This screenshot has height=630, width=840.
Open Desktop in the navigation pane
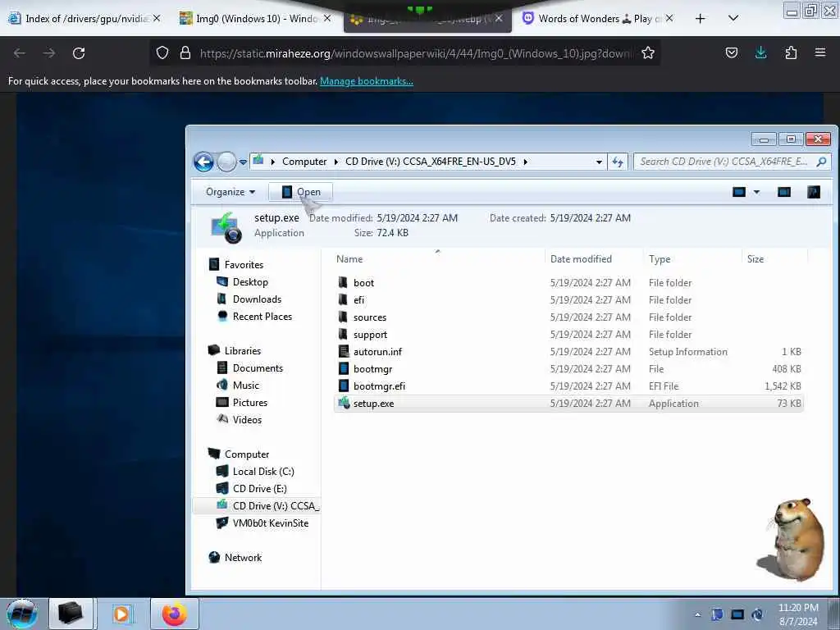click(x=250, y=282)
